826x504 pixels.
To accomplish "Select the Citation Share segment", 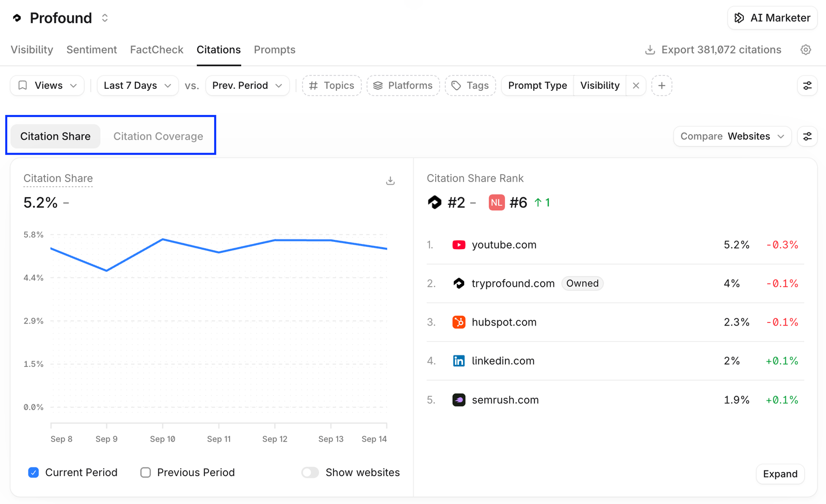I will pos(55,136).
